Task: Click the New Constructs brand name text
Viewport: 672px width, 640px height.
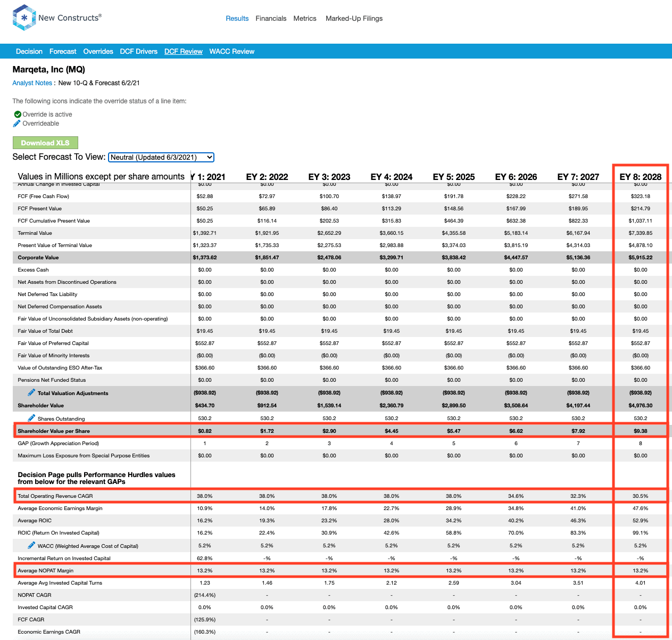Action: [x=69, y=18]
